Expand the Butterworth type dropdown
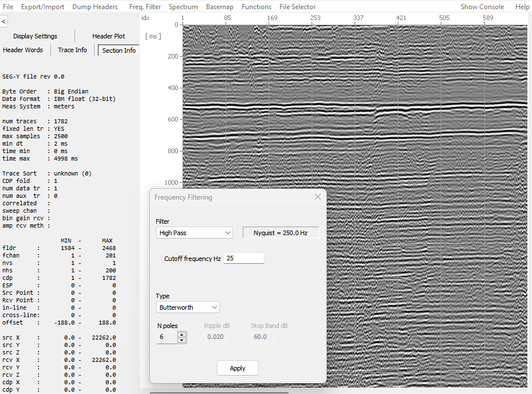Viewport: 532px width, 394px height. tap(188, 307)
